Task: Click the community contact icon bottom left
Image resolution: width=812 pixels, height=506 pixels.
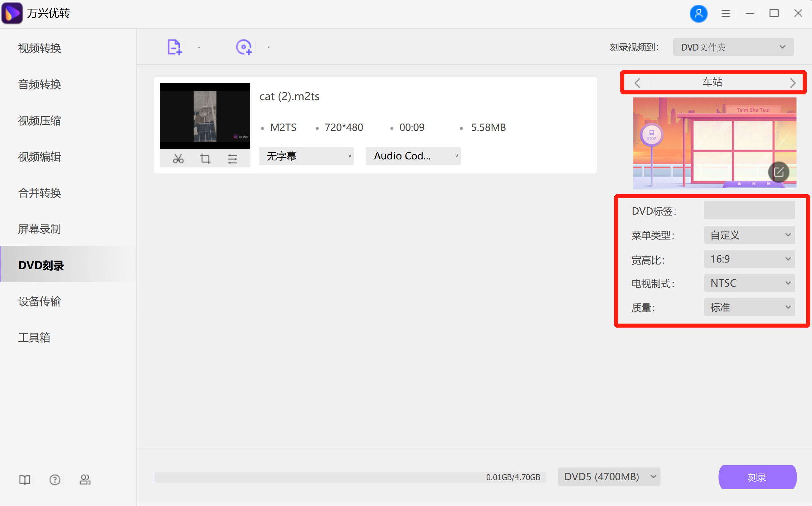Action: pyautogui.click(x=85, y=480)
